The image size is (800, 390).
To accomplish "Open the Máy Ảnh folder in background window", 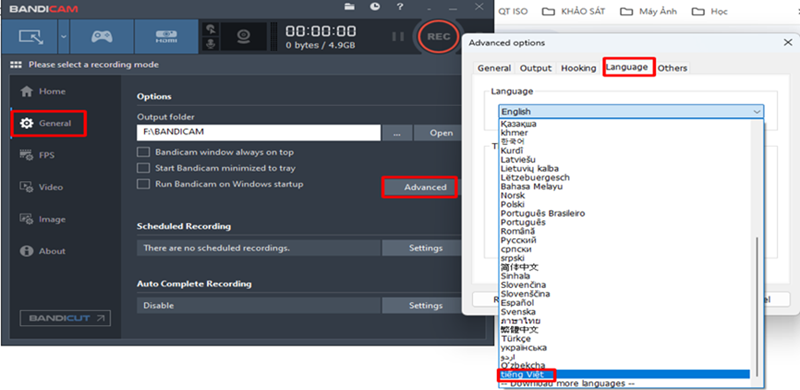I will click(649, 11).
